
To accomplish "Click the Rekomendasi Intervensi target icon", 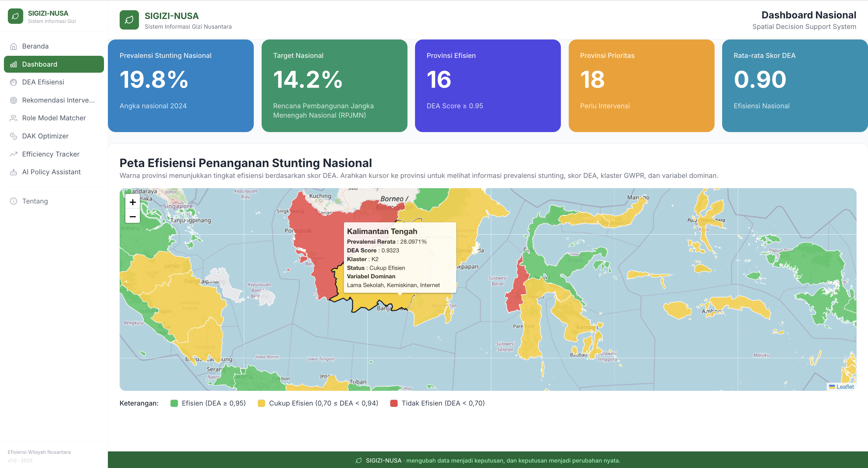I will tap(14, 100).
